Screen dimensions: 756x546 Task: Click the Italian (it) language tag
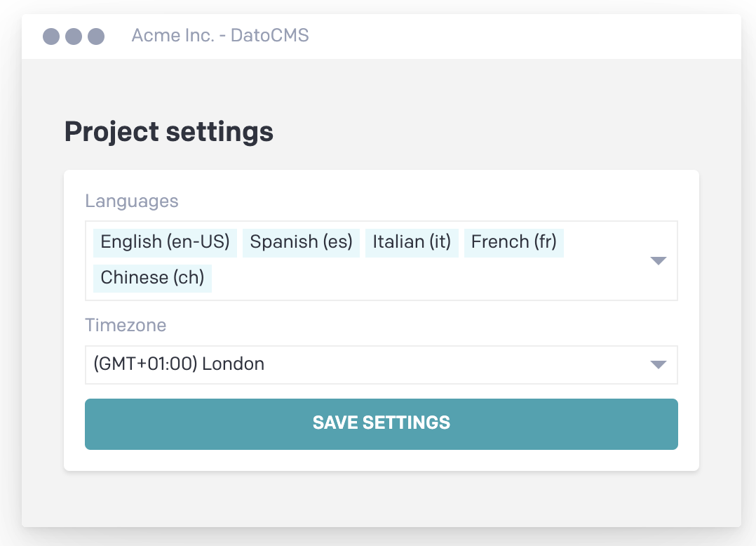pos(412,242)
